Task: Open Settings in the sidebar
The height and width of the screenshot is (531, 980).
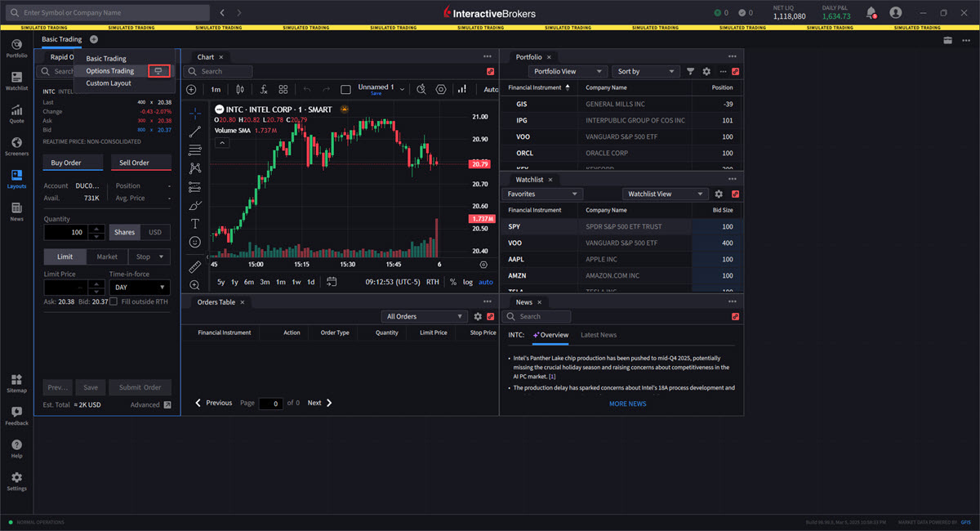Action: (16, 481)
